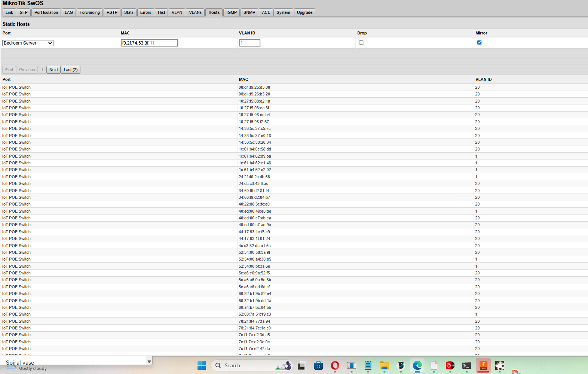Select MAC address 10:27:f5:08:e2:1a

(254, 101)
